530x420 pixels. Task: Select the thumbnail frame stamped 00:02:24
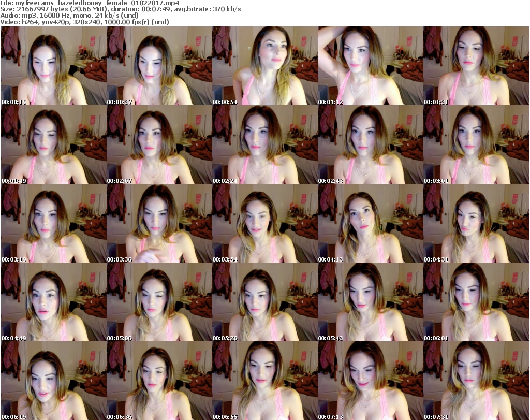pos(264,144)
